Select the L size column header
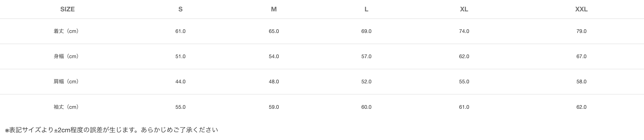 pyautogui.click(x=366, y=9)
